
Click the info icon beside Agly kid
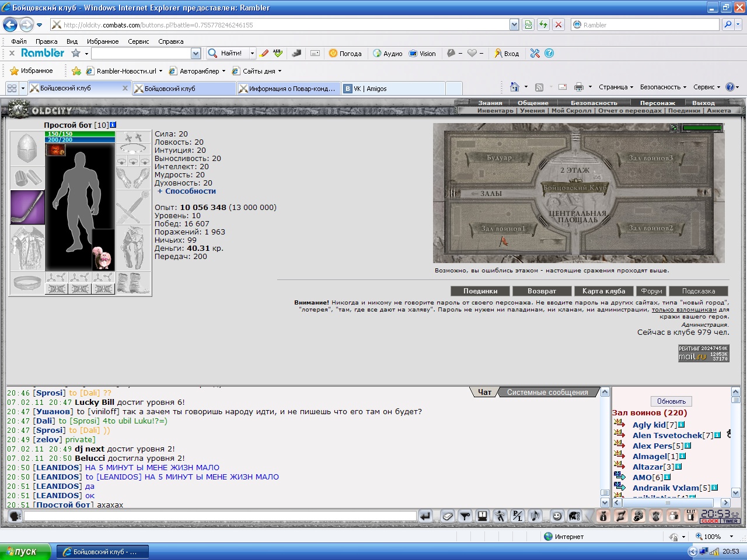click(681, 425)
